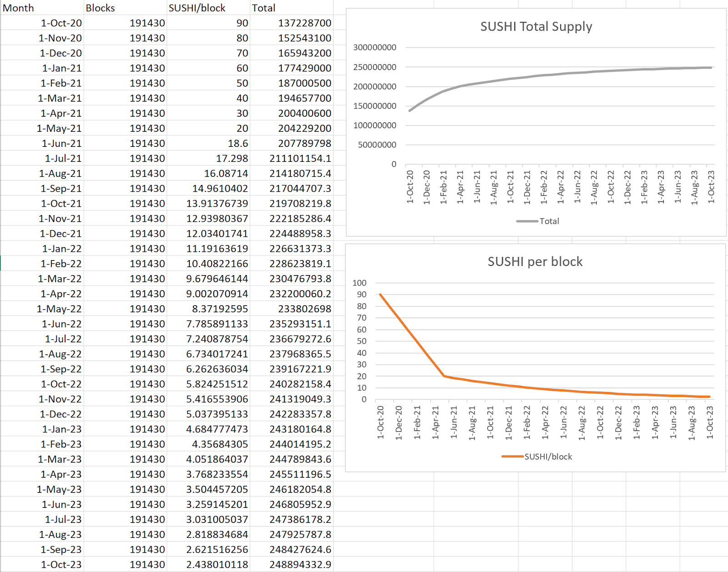Click SUSHI/block value 18.6

[208, 143]
